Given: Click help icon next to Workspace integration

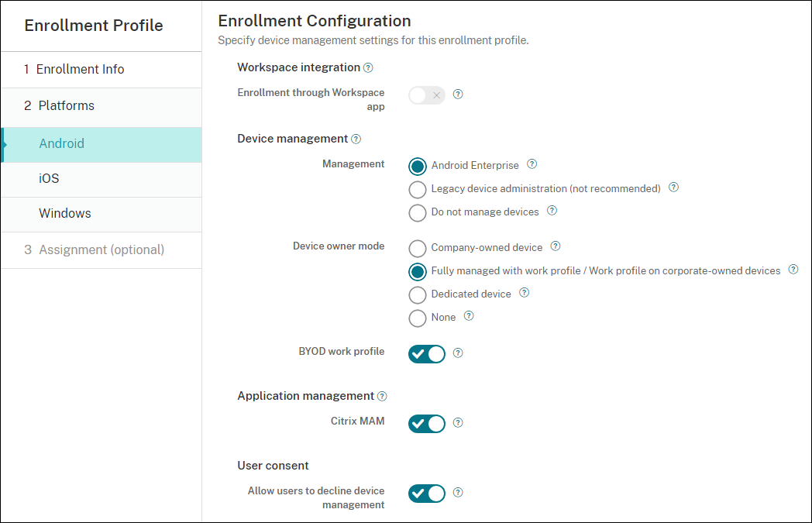Looking at the screenshot, I should 368,68.
